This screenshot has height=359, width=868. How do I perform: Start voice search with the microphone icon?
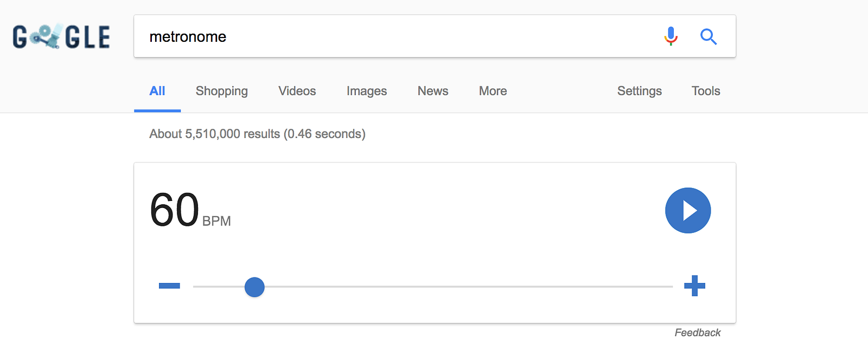tap(671, 36)
